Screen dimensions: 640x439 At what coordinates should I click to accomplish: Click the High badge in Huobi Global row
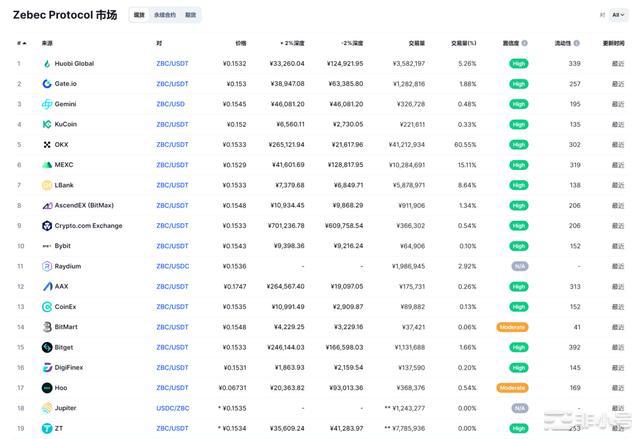519,64
